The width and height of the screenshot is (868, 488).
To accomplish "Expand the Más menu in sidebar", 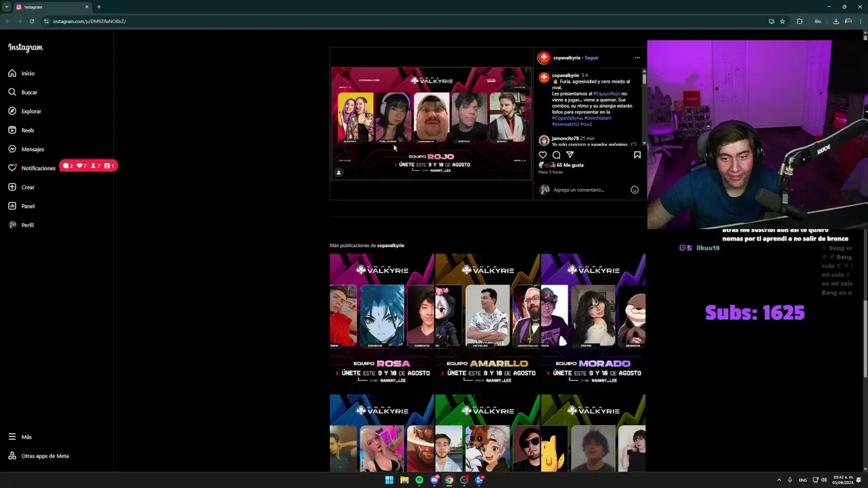I will pyautogui.click(x=20, y=437).
